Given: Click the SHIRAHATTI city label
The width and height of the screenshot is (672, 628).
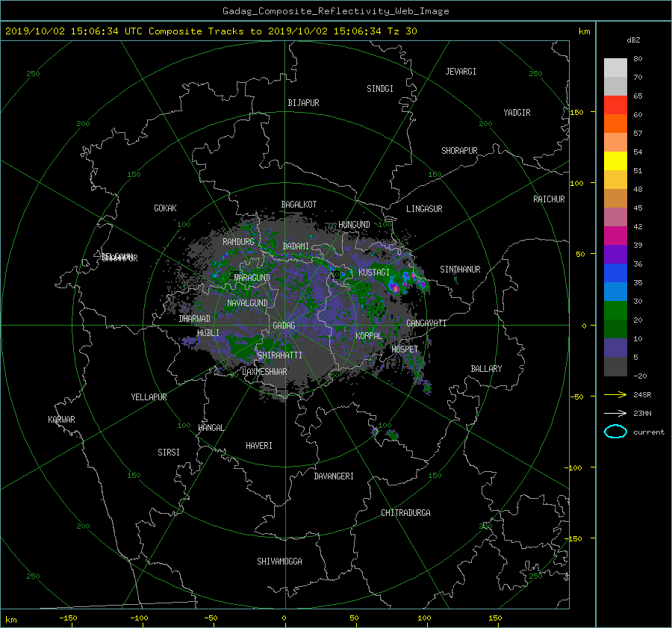Looking at the screenshot, I should point(280,355).
